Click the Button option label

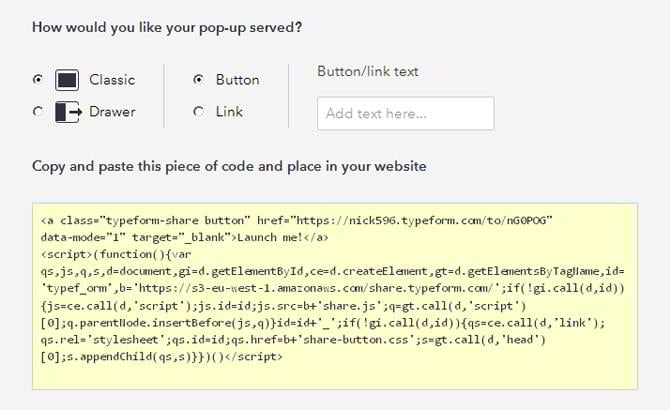click(x=237, y=80)
